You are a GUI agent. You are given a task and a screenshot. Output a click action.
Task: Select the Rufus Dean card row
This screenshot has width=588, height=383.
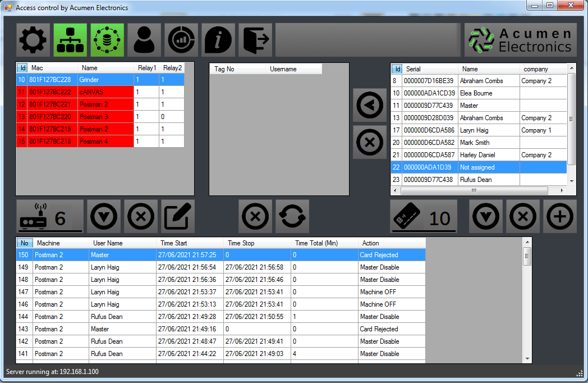point(476,180)
